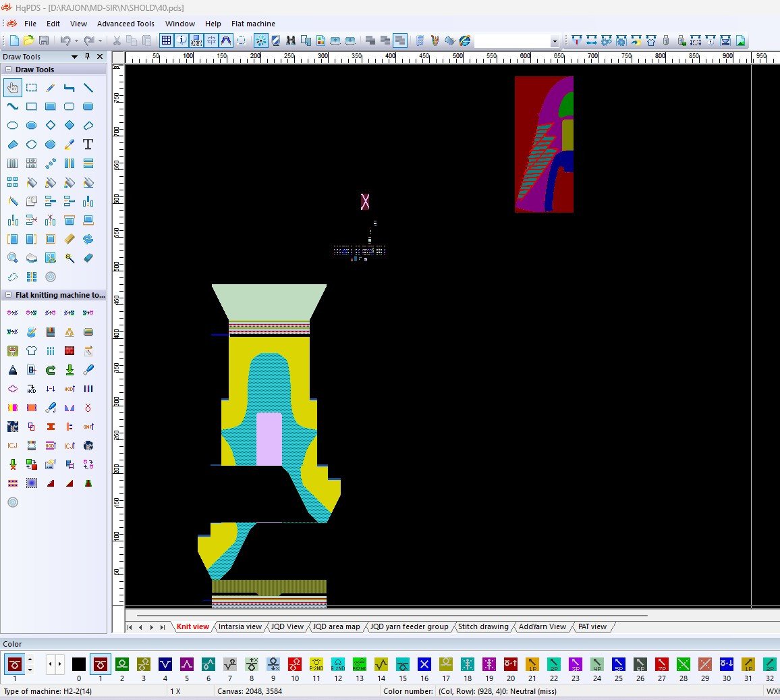
Task: Pick the Text tool in Draw Tools
Action: [88, 144]
